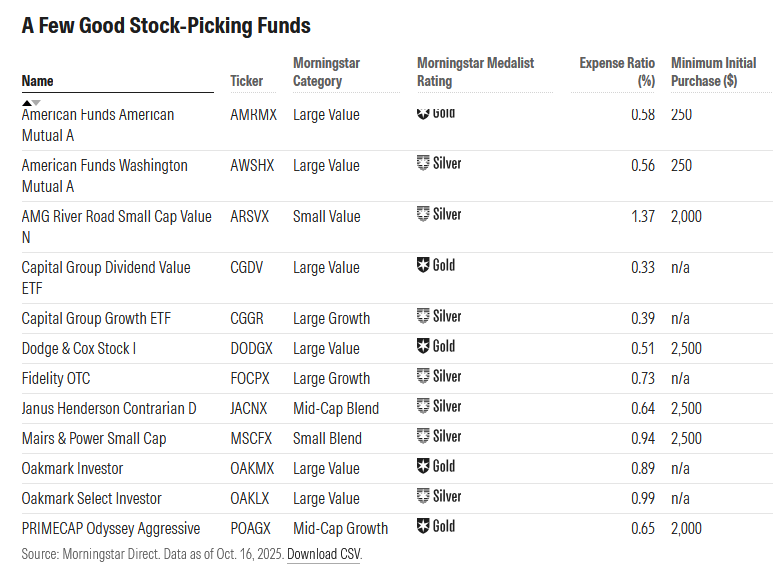This screenshot has height=577, width=773.
Task: Click the Gold medal icon for Oakmark Investor
Action: coord(423,466)
